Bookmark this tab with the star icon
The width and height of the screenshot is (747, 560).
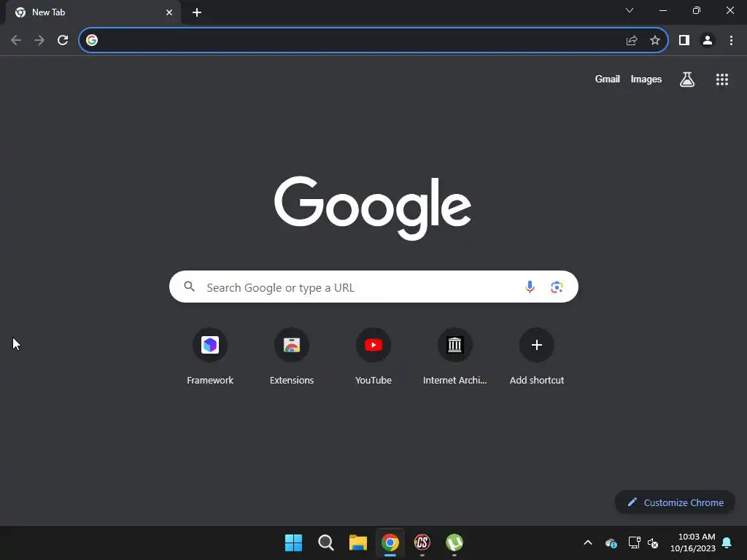tap(655, 40)
